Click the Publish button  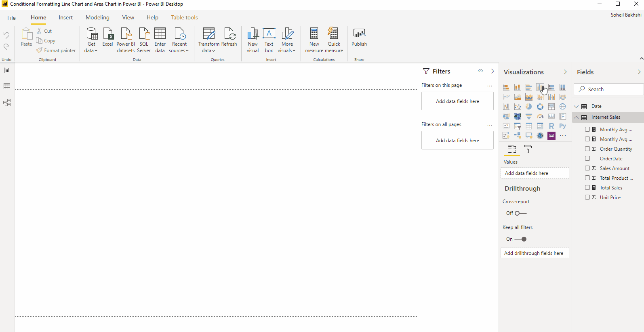(x=359, y=38)
